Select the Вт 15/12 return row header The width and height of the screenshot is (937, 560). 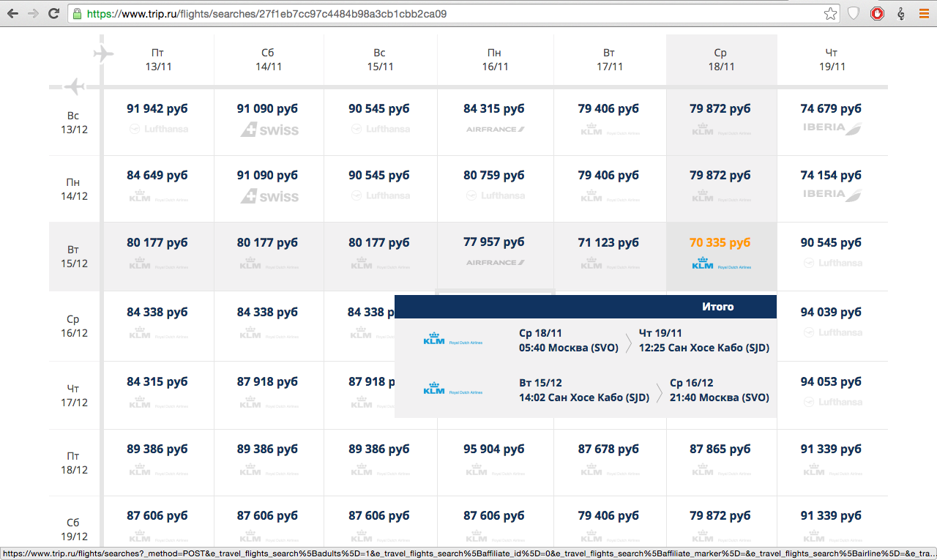73,256
